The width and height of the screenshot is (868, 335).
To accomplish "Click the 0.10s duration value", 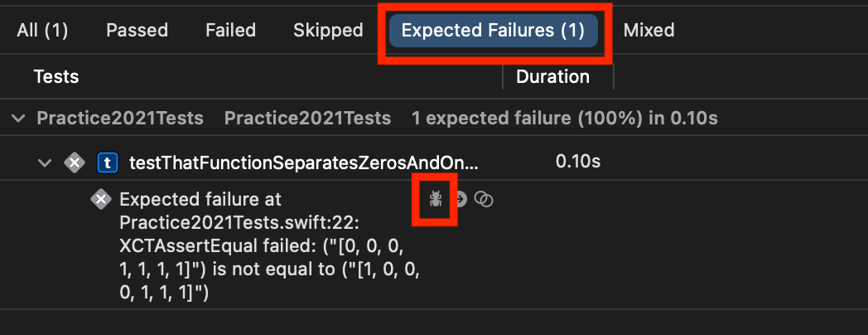I will (x=578, y=162).
